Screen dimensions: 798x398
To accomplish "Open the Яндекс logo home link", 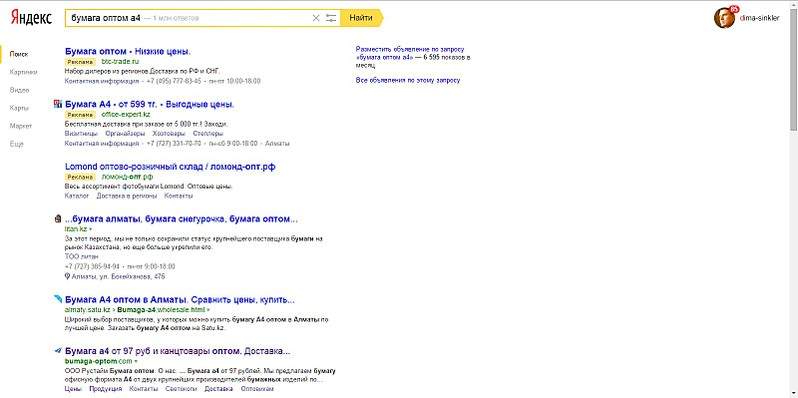I will (x=31, y=18).
